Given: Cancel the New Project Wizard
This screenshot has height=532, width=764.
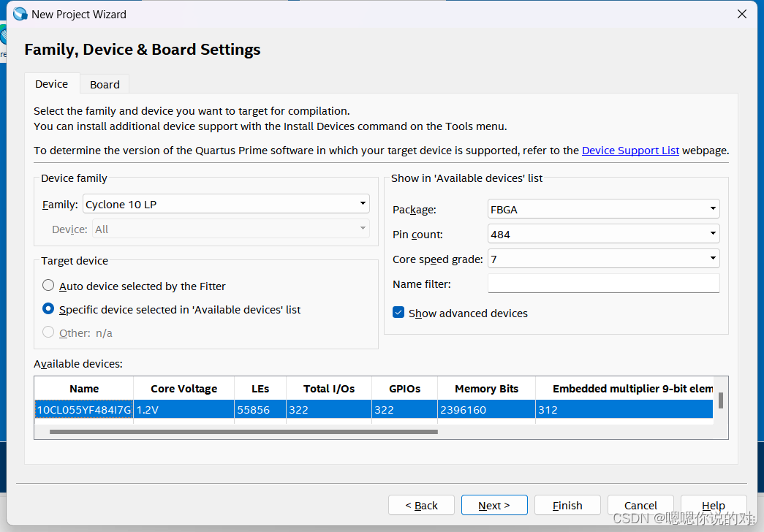Looking at the screenshot, I should click(640, 505).
